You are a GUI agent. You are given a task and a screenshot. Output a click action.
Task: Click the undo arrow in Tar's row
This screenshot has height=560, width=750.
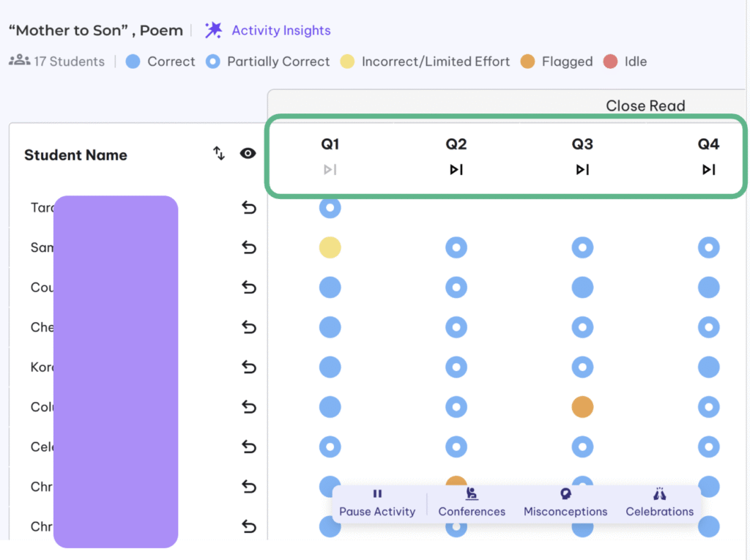tap(249, 208)
